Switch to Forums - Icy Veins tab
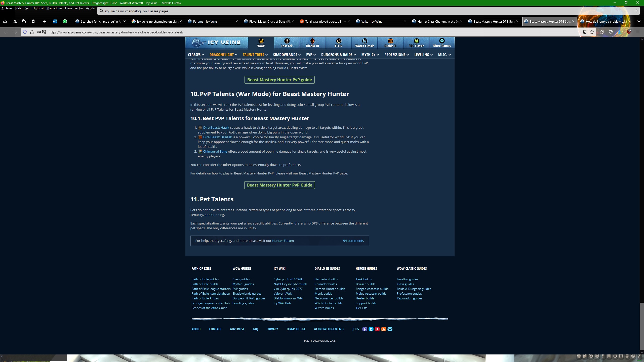Screen dimensions: 644x362 coord(213,21)
